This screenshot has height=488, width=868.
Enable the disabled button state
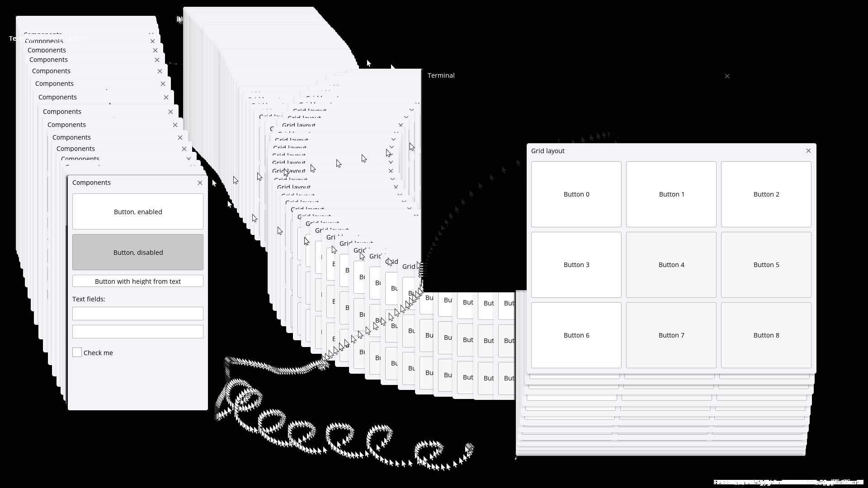coord(138,251)
